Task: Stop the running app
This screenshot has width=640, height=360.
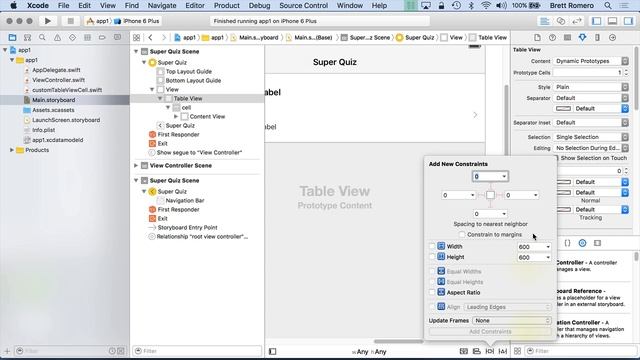Action: (70, 21)
